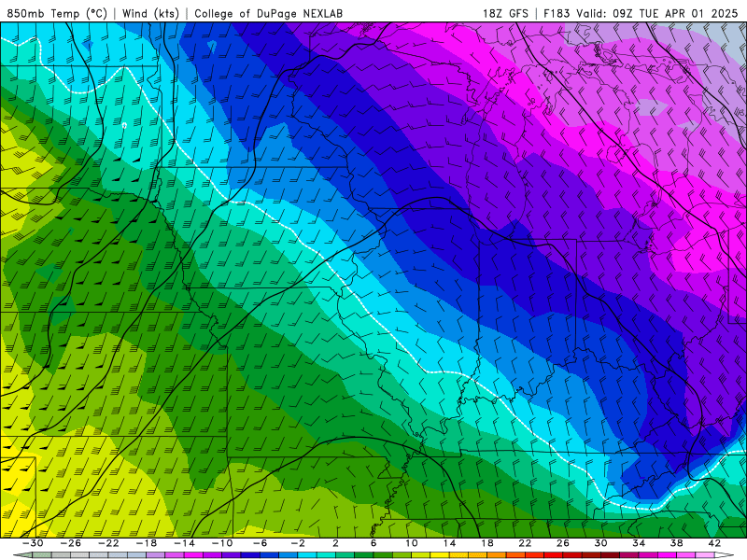The width and height of the screenshot is (747, 560).
Task: Select the cyan swatch in the color bar
Action: [307, 555]
